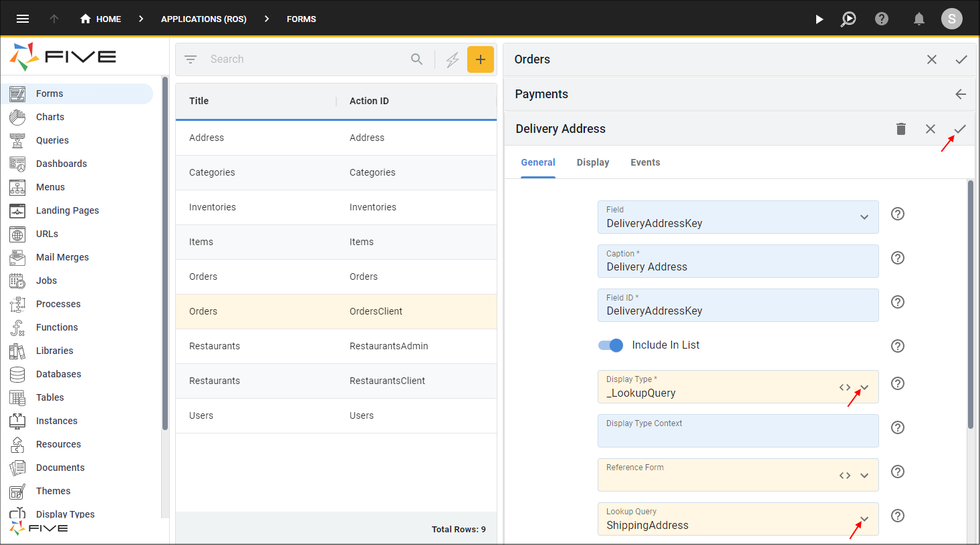
Task: Open notifications bell
Action: pyautogui.click(x=919, y=19)
